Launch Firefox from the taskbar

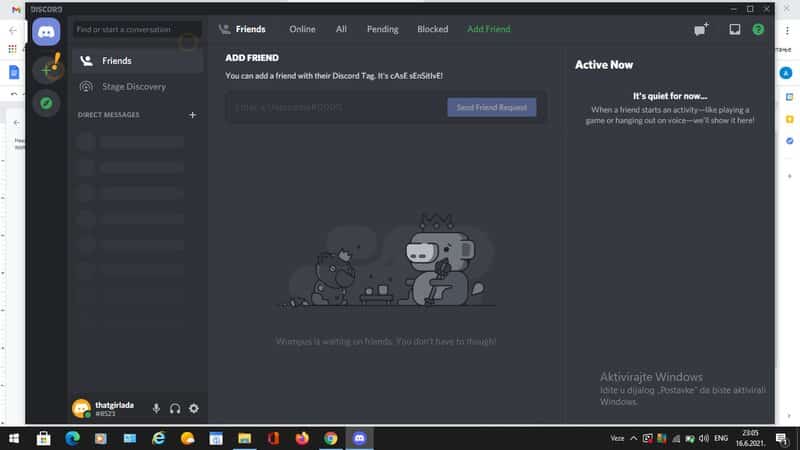302,438
